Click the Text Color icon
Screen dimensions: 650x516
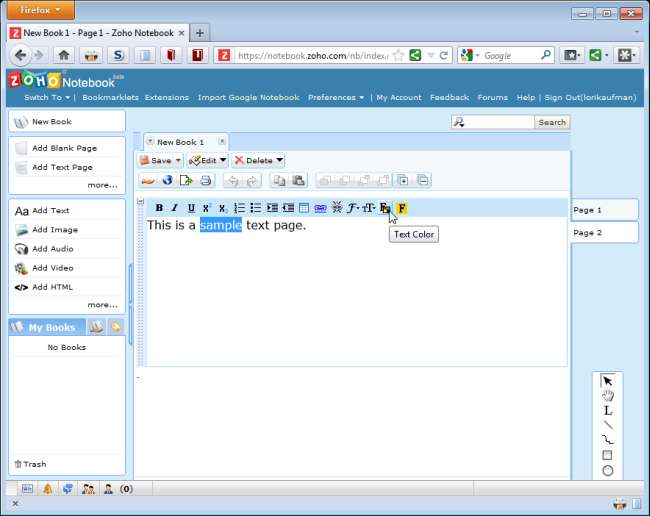point(385,208)
